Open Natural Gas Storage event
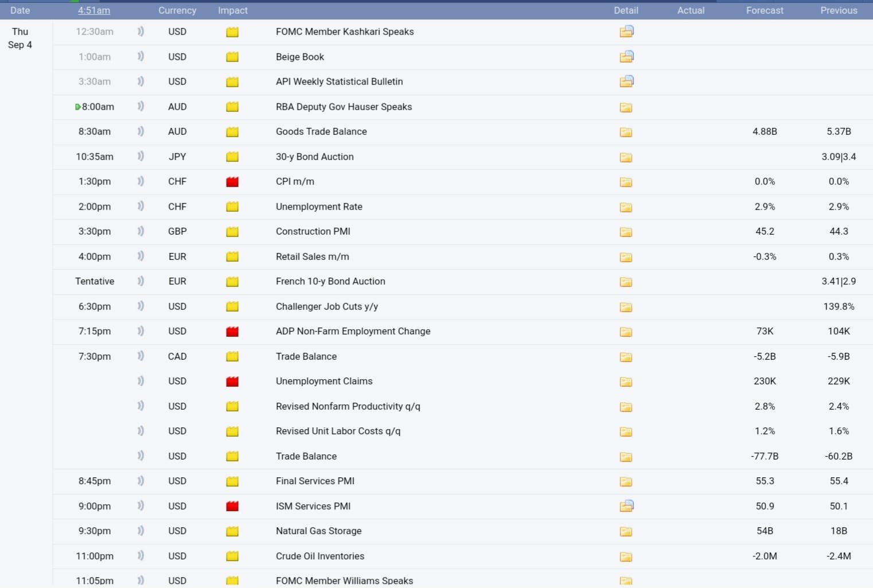Viewport: 873px width, 588px height. (x=318, y=531)
